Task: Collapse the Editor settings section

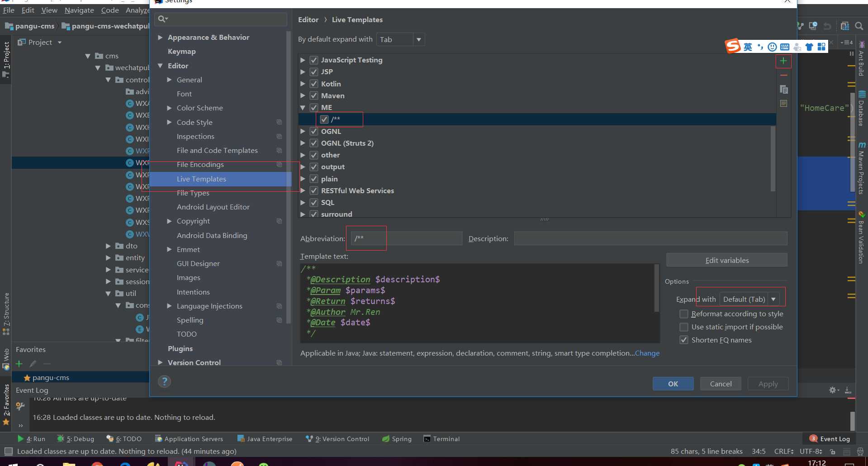Action: 160,66
